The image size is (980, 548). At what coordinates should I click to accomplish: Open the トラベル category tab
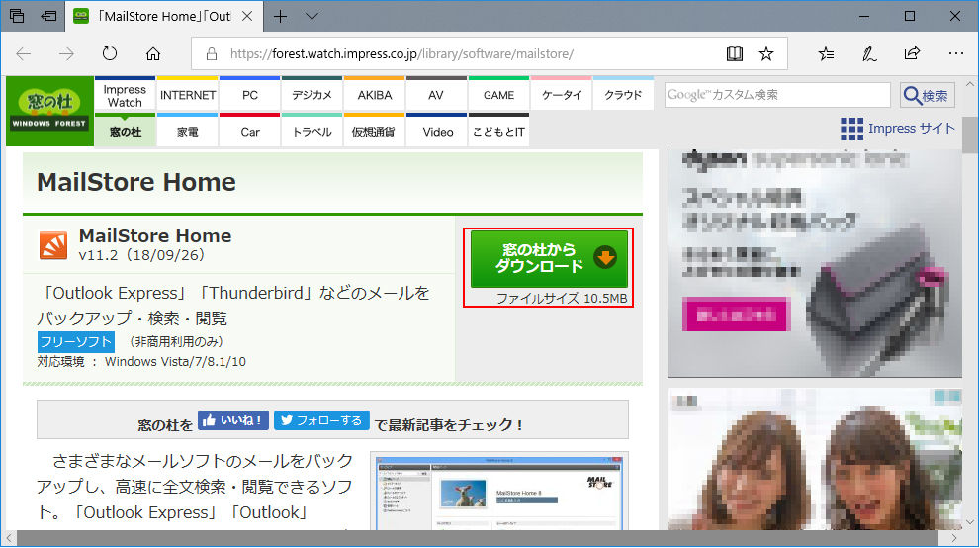pyautogui.click(x=312, y=132)
